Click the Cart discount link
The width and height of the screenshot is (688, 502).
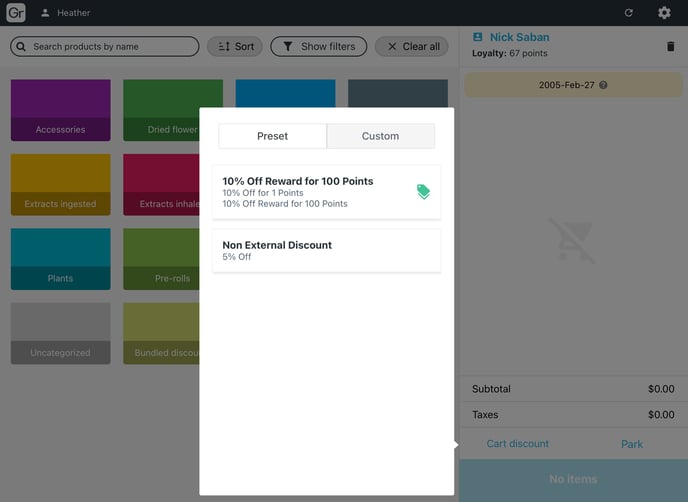tap(517, 444)
